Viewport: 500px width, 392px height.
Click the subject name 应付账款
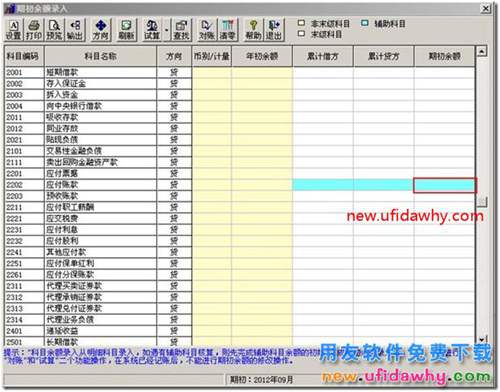(62, 185)
